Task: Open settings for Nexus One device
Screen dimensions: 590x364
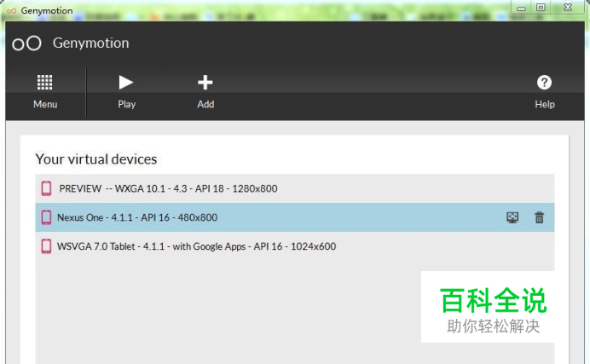Action: click(x=512, y=217)
